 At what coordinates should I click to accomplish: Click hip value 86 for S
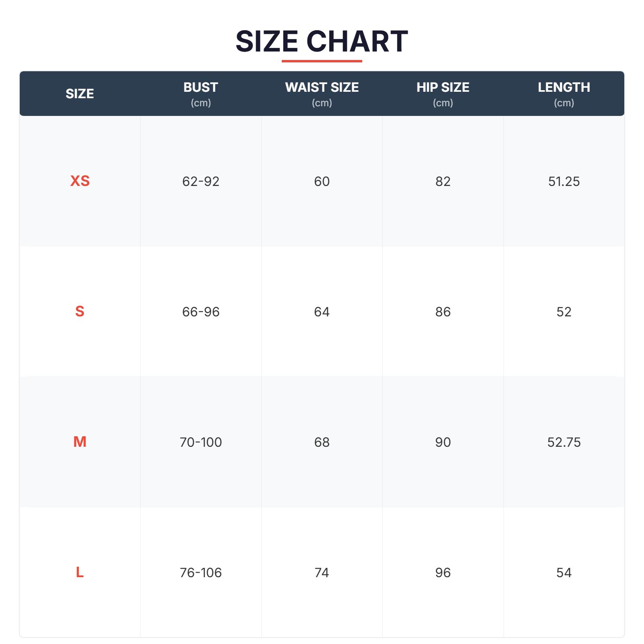tap(443, 312)
